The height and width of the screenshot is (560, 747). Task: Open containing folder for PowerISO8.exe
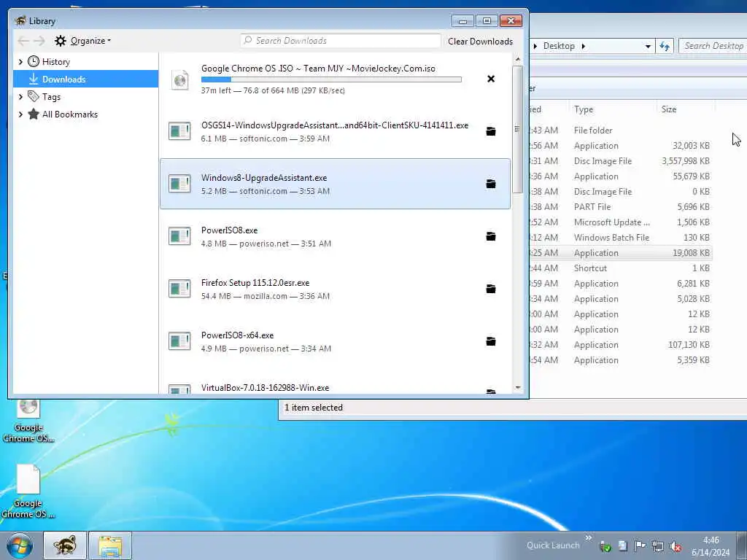point(491,236)
